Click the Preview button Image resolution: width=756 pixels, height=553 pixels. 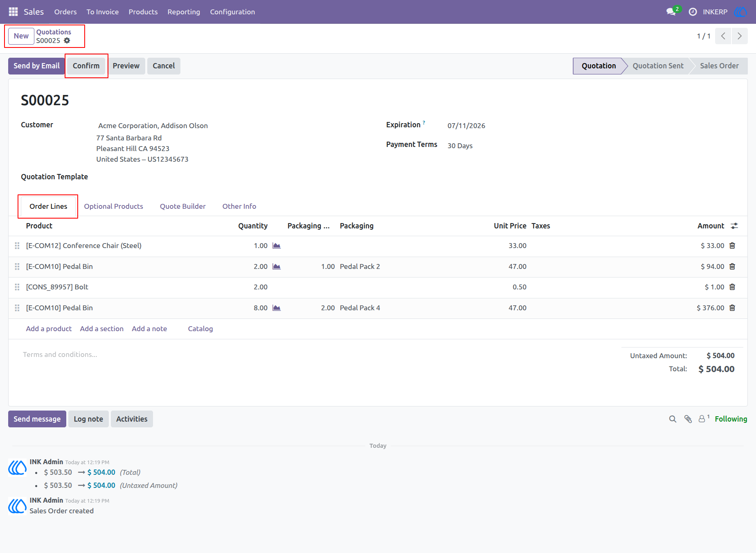pos(126,66)
